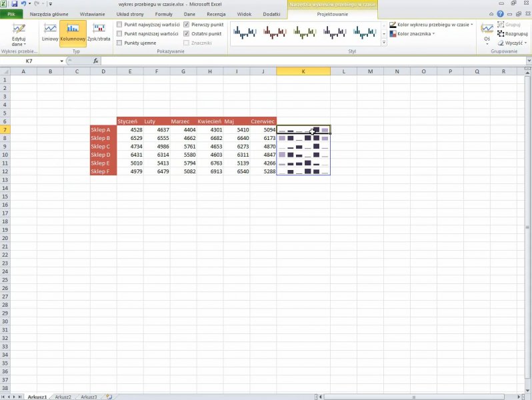
Task: Switch to the Arkusz2 sheet tab
Action: [x=63, y=397]
